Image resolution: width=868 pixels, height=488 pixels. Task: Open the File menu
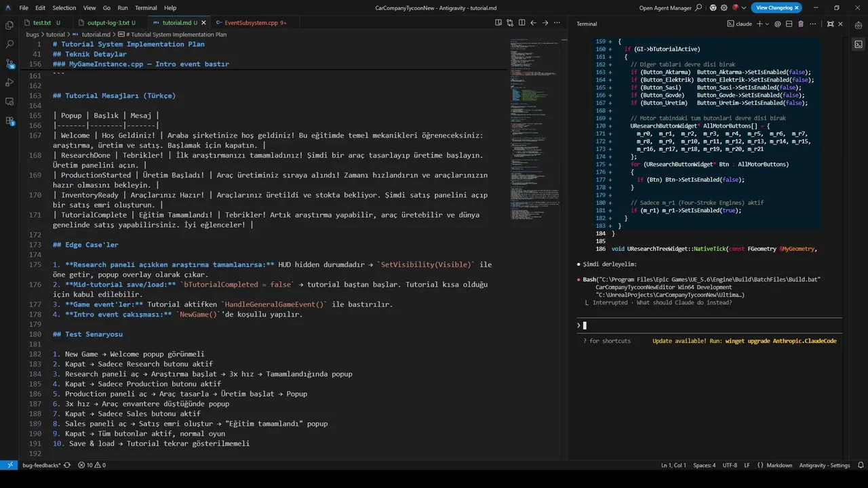coord(24,7)
